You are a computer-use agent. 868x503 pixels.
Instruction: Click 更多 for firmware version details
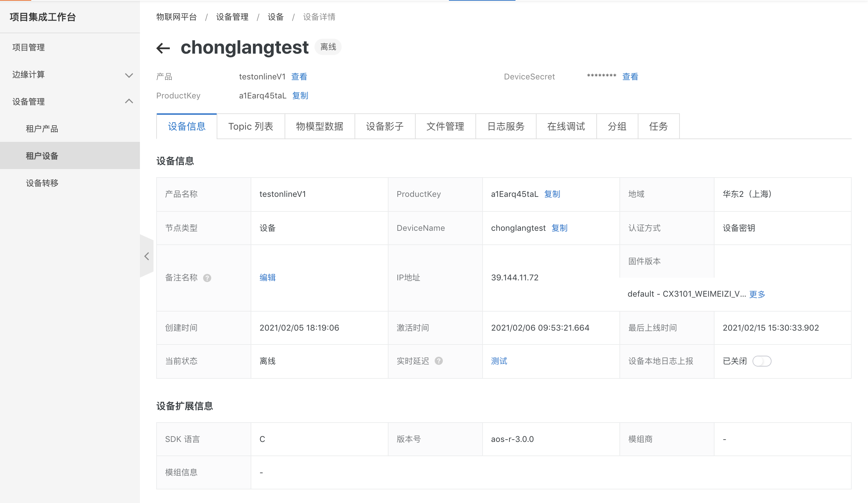(757, 294)
